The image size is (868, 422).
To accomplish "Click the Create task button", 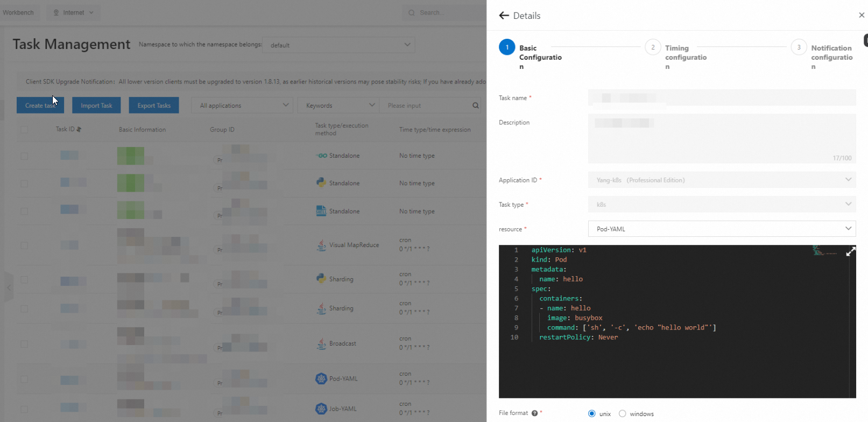I will (40, 105).
